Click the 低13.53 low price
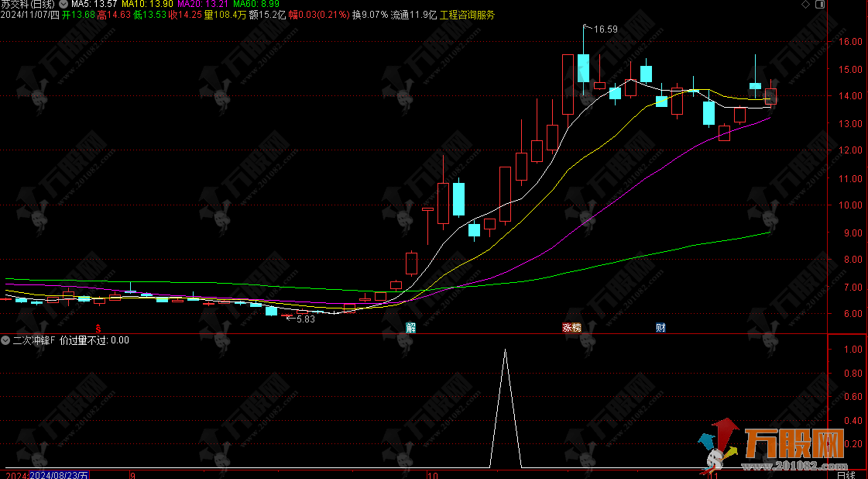The height and width of the screenshot is (479, 868). 150,15
